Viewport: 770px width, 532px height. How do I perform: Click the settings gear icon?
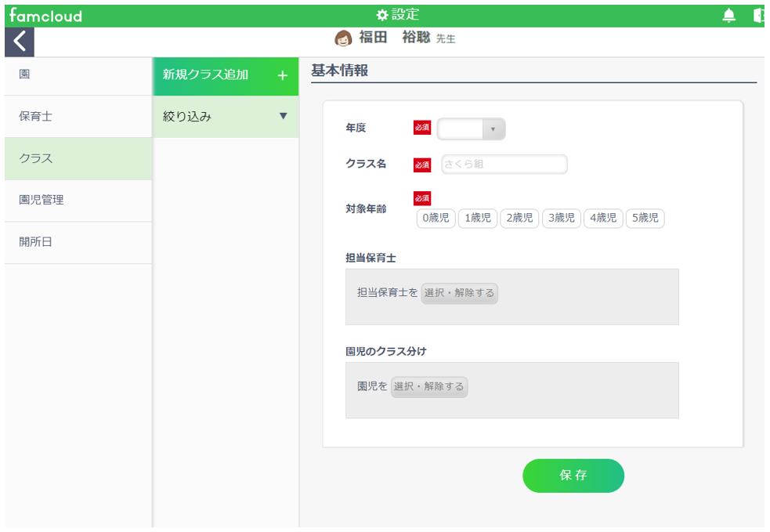point(382,15)
